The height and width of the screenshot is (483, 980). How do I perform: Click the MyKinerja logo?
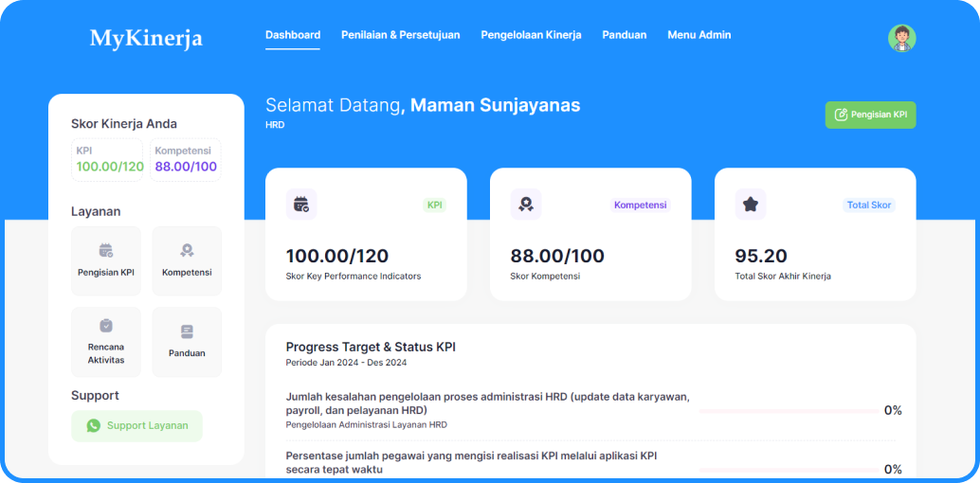146,39
